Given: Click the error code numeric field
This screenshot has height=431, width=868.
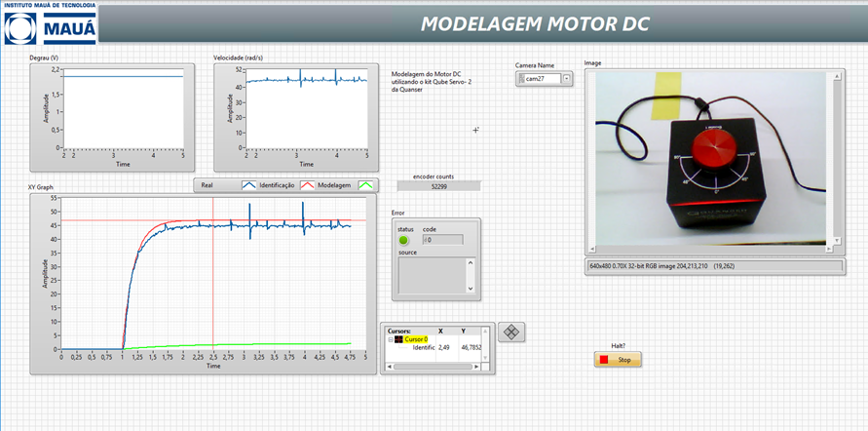Looking at the screenshot, I should [x=443, y=240].
